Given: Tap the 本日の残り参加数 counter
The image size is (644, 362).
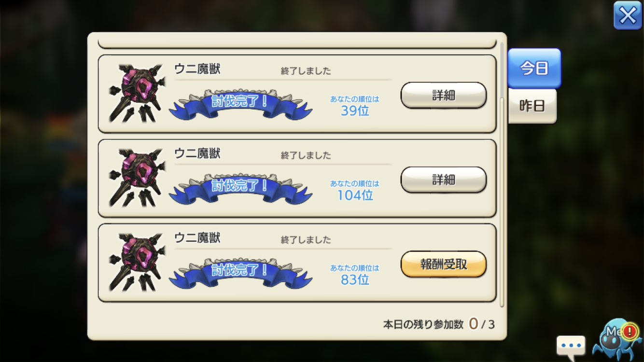Looking at the screenshot, I should (x=439, y=324).
